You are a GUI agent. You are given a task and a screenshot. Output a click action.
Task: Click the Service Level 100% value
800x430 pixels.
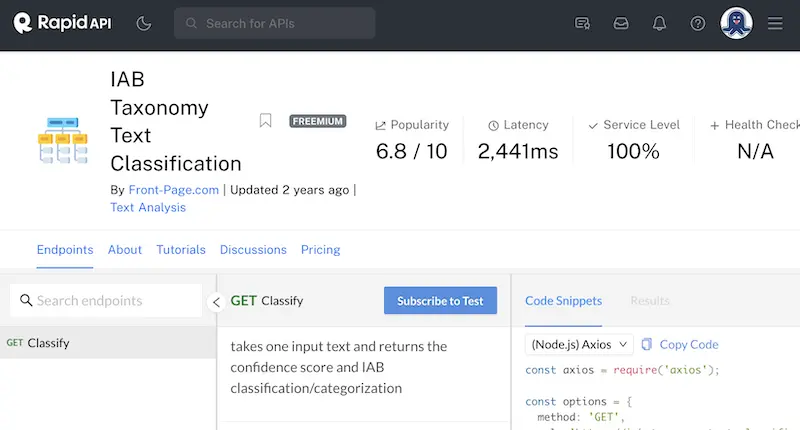[633, 151]
